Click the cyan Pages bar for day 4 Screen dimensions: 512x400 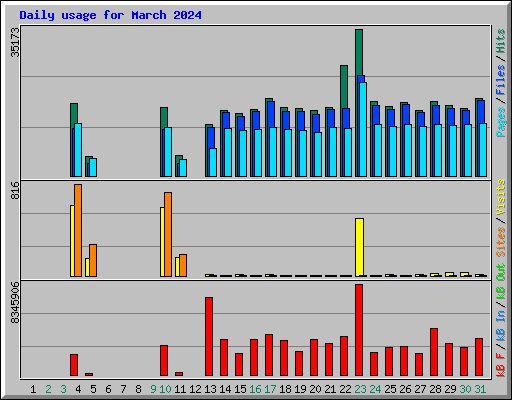coord(78,150)
